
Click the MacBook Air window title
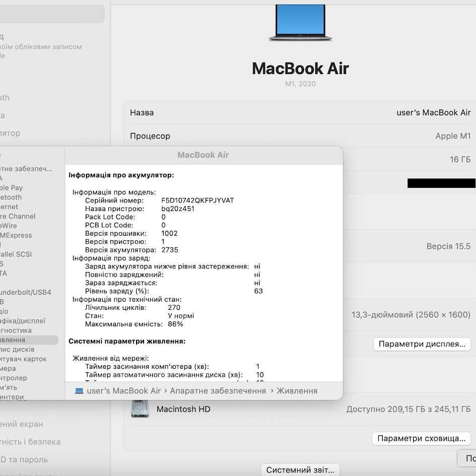[x=203, y=155]
